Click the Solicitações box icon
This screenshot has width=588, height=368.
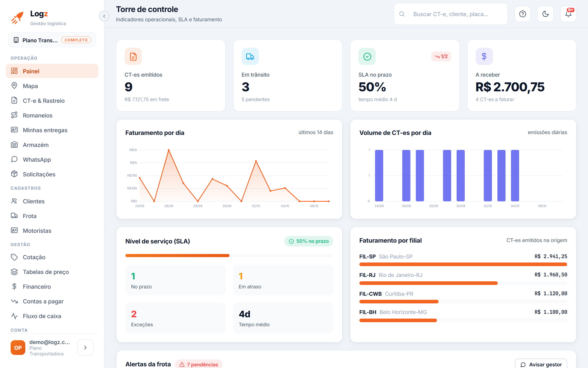pyautogui.click(x=14, y=174)
